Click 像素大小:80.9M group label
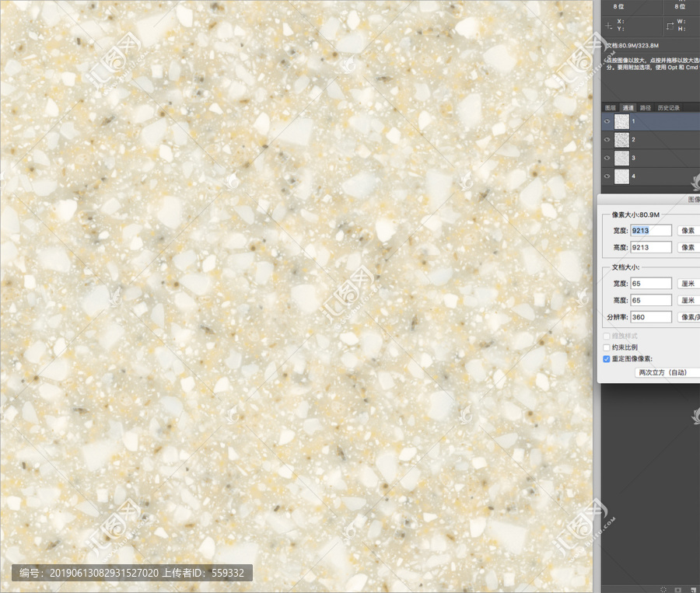700x593 pixels. point(635,215)
